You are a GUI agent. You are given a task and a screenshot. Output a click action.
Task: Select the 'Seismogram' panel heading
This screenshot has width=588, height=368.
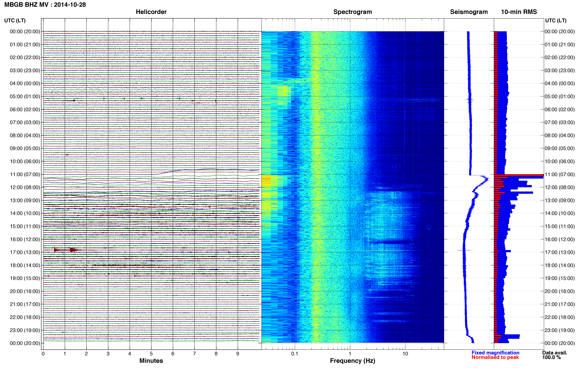click(469, 12)
